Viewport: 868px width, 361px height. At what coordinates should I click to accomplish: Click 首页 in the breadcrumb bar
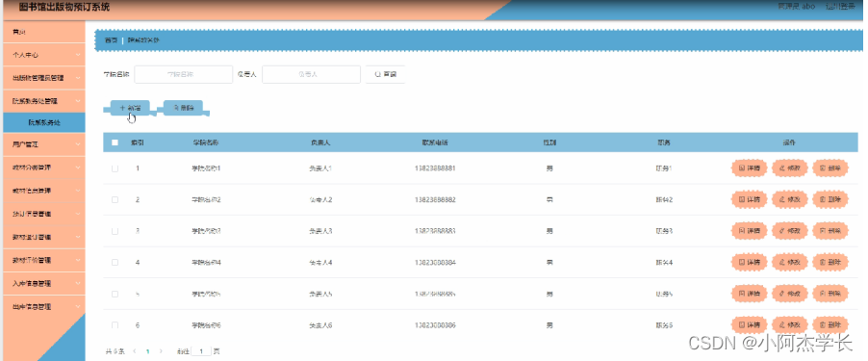pos(112,40)
